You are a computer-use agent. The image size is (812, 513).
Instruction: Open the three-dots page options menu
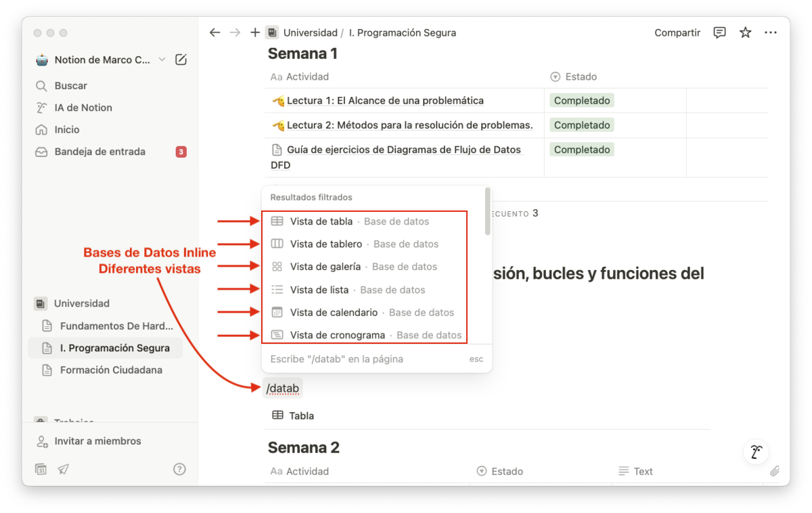coord(770,32)
